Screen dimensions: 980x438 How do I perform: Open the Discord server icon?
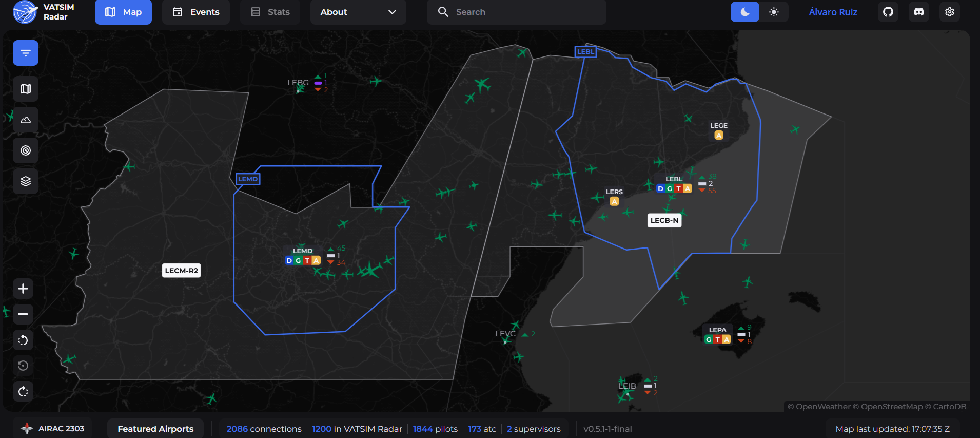(x=919, y=12)
